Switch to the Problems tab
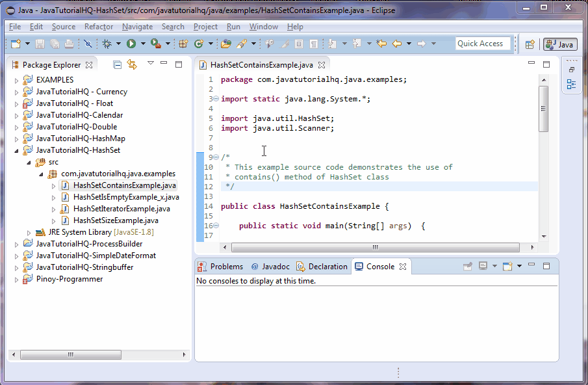Screen dimensions: 588x385 tap(229, 266)
